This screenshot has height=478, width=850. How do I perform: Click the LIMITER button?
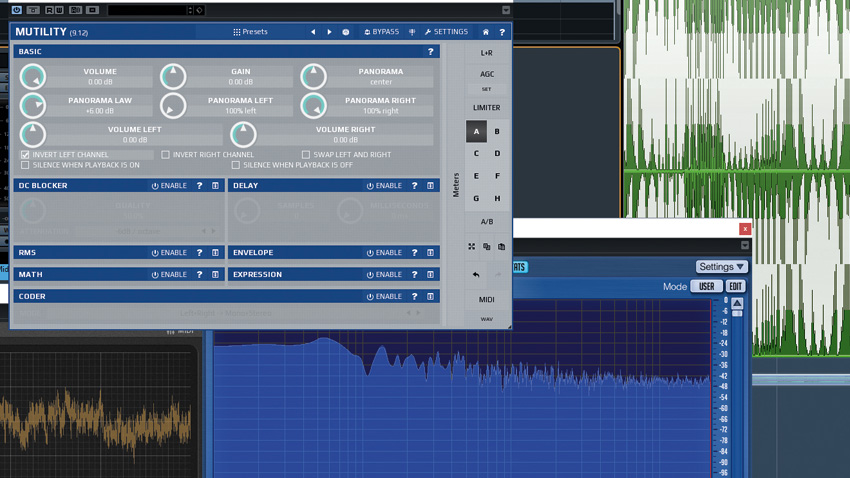click(486, 108)
